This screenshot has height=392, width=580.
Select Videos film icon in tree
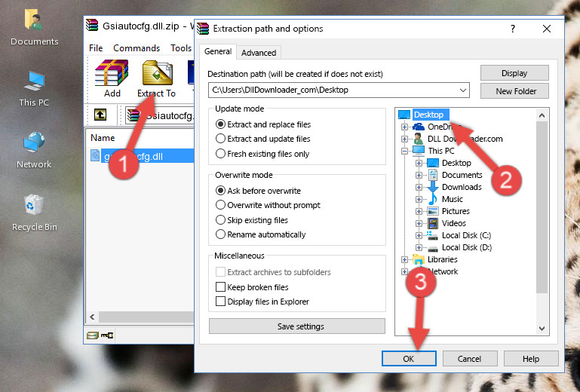point(432,223)
